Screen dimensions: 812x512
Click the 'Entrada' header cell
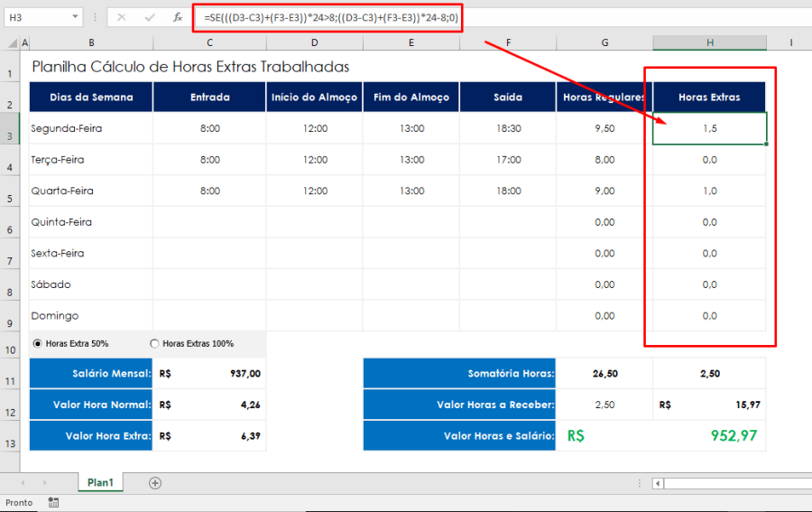209,97
